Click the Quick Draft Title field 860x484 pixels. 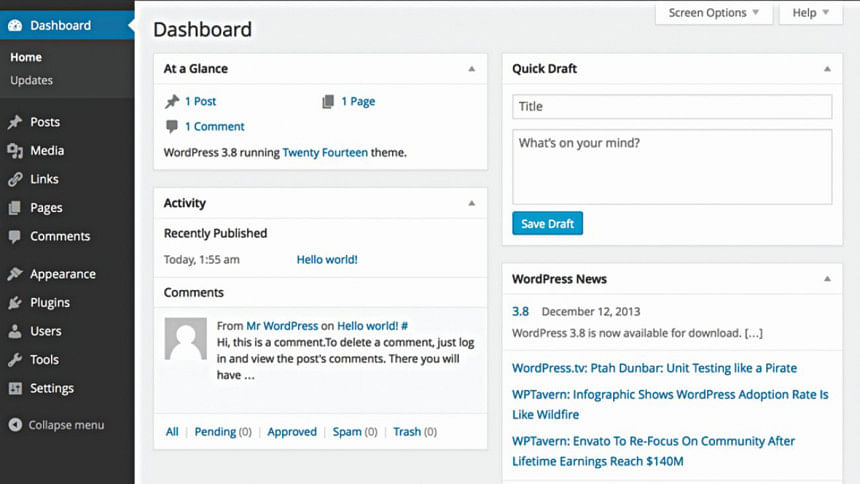(671, 107)
